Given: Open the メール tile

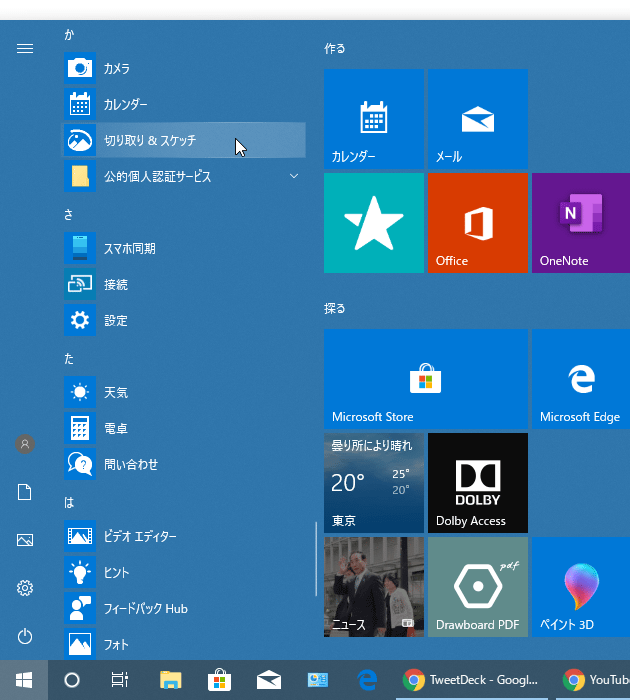Looking at the screenshot, I should click(x=478, y=119).
